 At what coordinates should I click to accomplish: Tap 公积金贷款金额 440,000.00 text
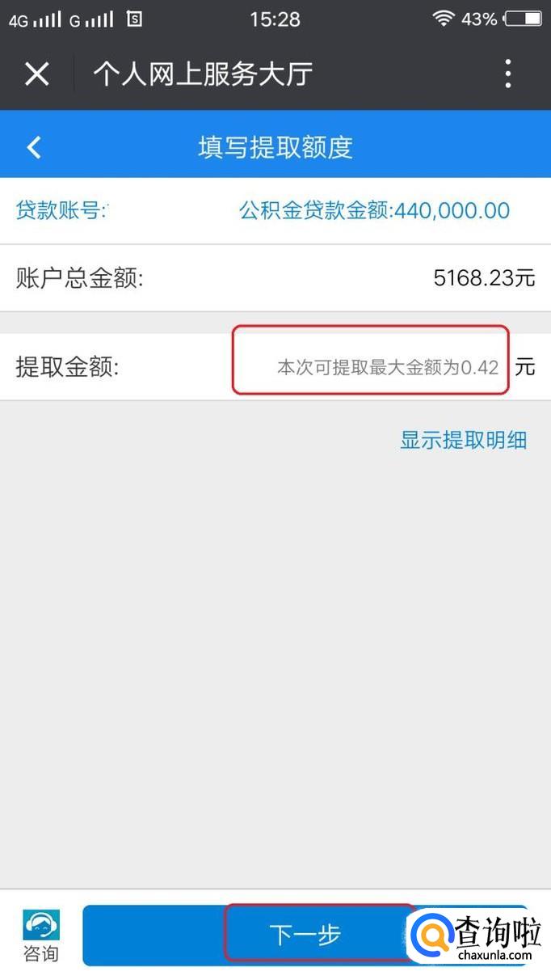coord(374,211)
